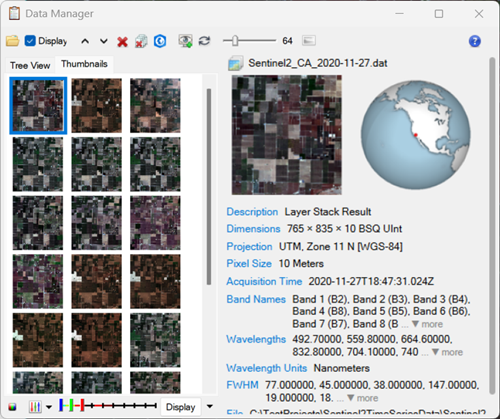500x419 pixels.
Task: Click the file icon beside Sentinel2_CA_2020-11-27.dat
Action: pos(236,63)
